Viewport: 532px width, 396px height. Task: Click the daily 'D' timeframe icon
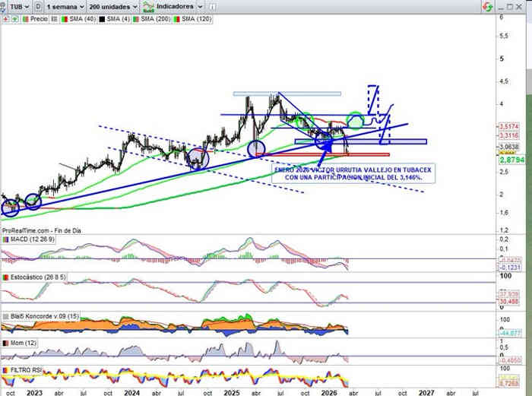[x=38, y=5]
